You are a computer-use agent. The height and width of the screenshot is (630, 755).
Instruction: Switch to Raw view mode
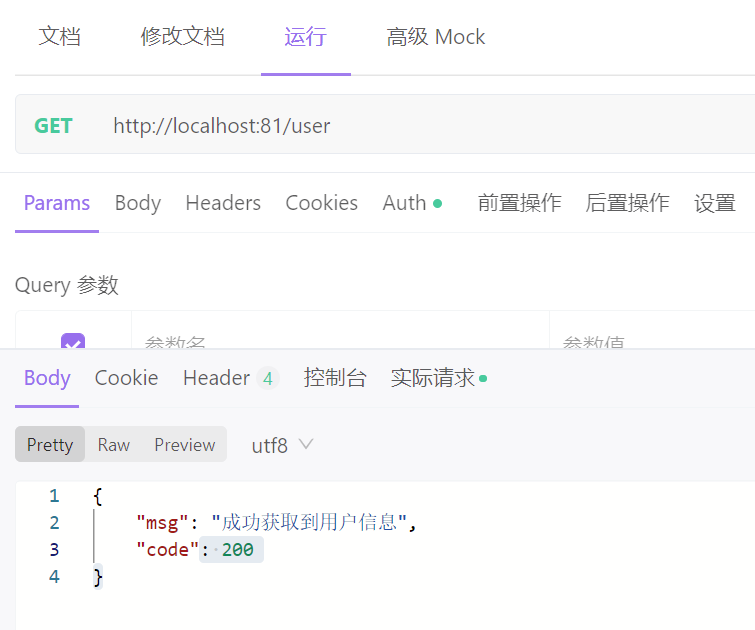click(114, 444)
